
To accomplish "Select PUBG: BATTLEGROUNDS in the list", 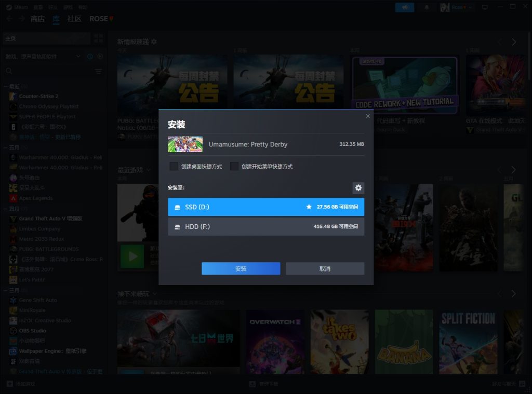I will tap(48, 249).
